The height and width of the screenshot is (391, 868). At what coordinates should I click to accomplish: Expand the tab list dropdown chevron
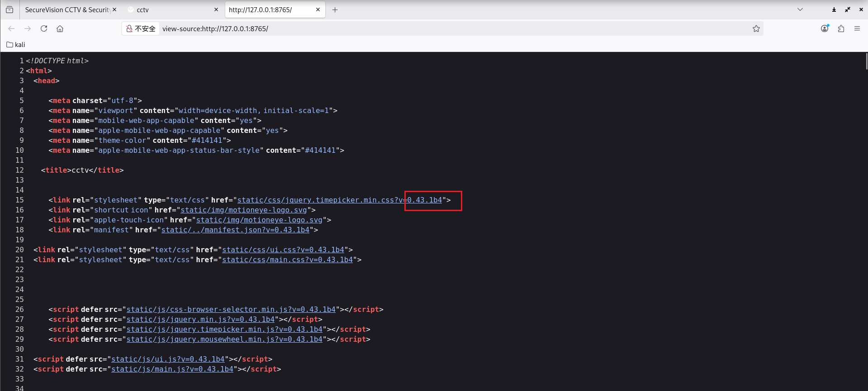click(800, 9)
